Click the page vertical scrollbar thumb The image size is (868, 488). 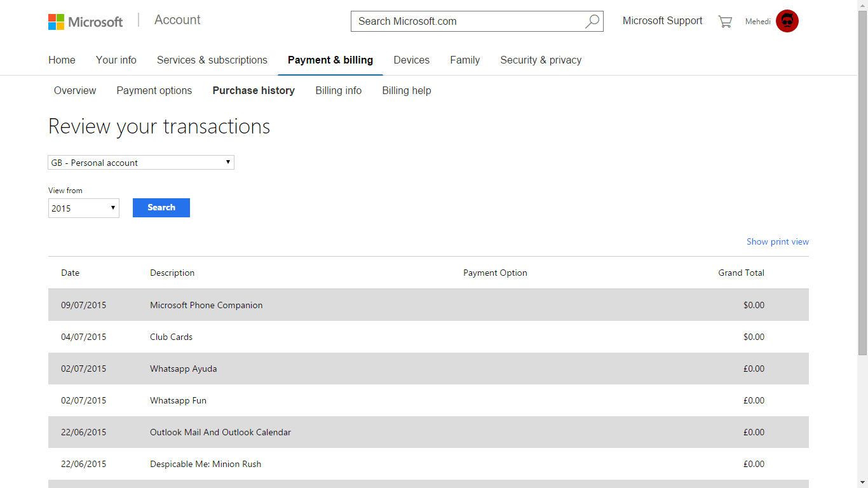coord(862,183)
